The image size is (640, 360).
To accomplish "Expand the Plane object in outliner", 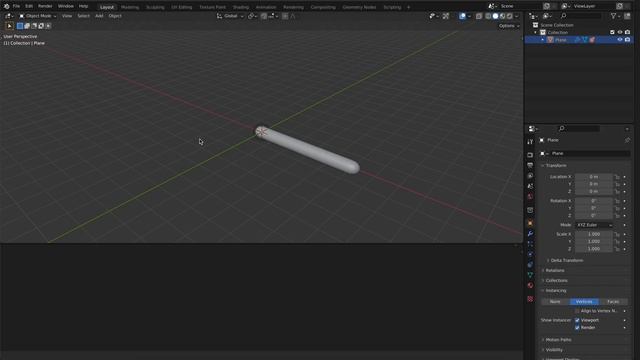I will tap(542, 40).
